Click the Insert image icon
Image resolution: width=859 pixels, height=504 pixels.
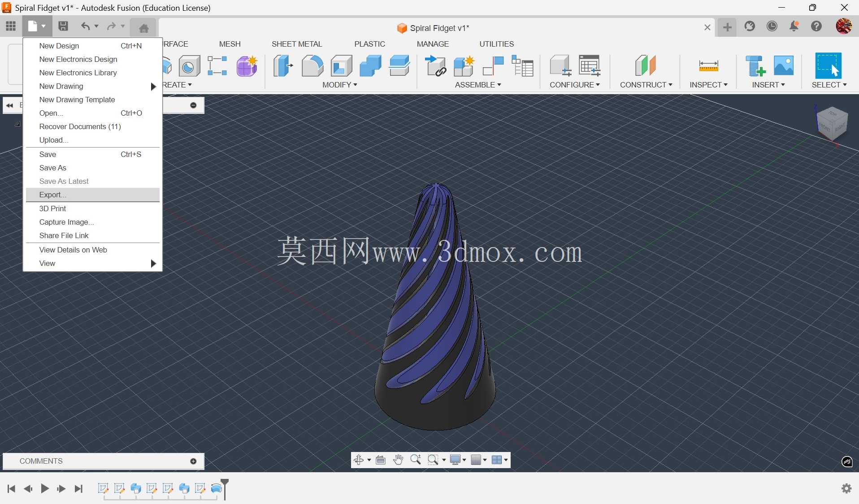click(x=784, y=65)
